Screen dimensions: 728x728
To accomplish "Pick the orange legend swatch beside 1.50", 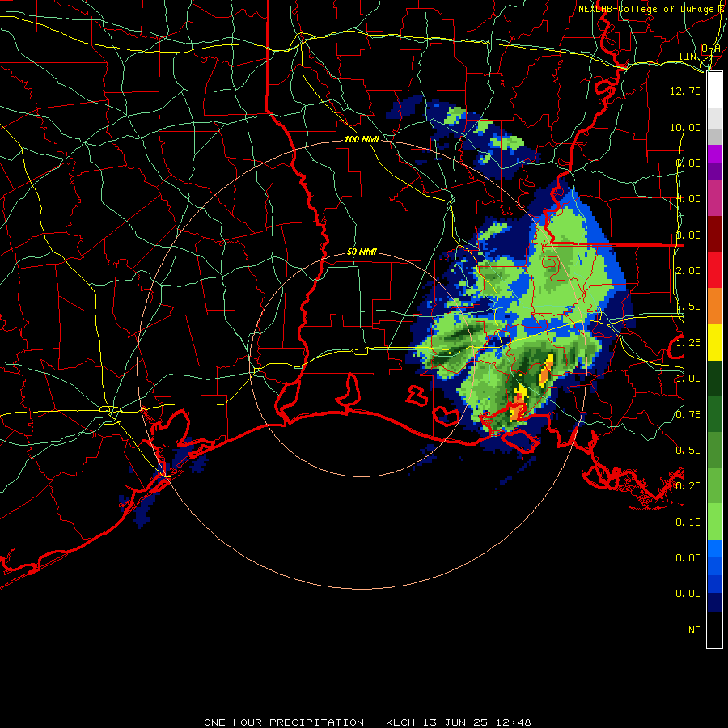I will pos(714,307).
